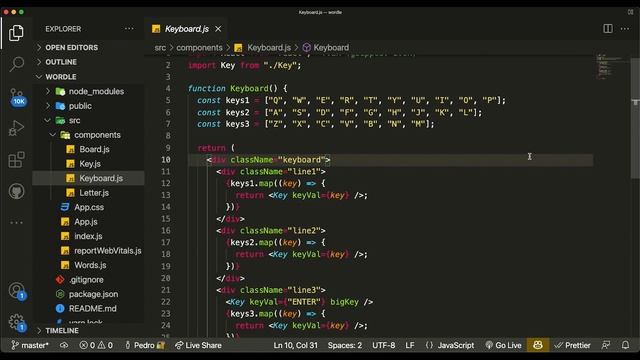Expand the node_modules folder
This screenshot has width=640, height=360.
click(x=88, y=91)
